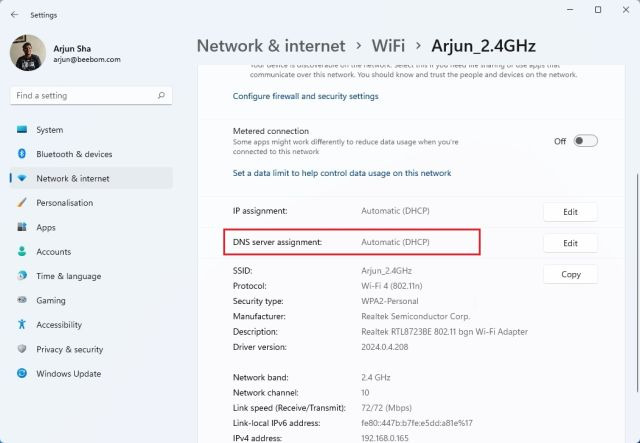Screen dimensions: 640x443
Task: Go to Gaming settings
Action: 91,300
